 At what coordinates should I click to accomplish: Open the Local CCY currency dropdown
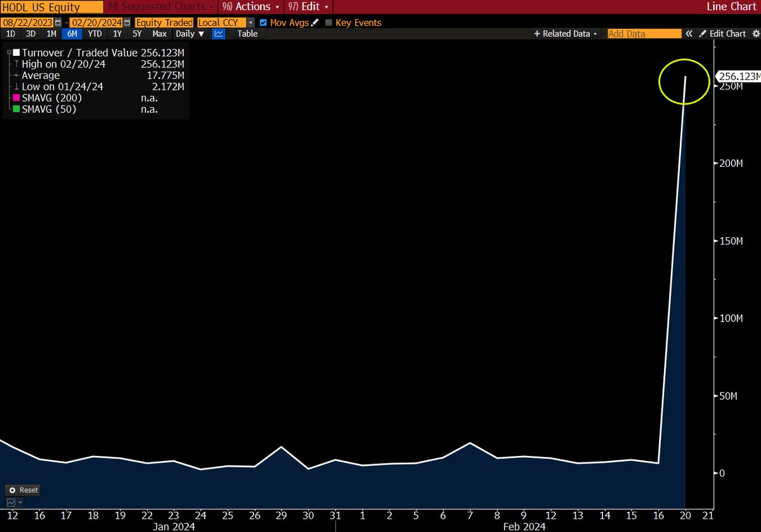click(250, 22)
